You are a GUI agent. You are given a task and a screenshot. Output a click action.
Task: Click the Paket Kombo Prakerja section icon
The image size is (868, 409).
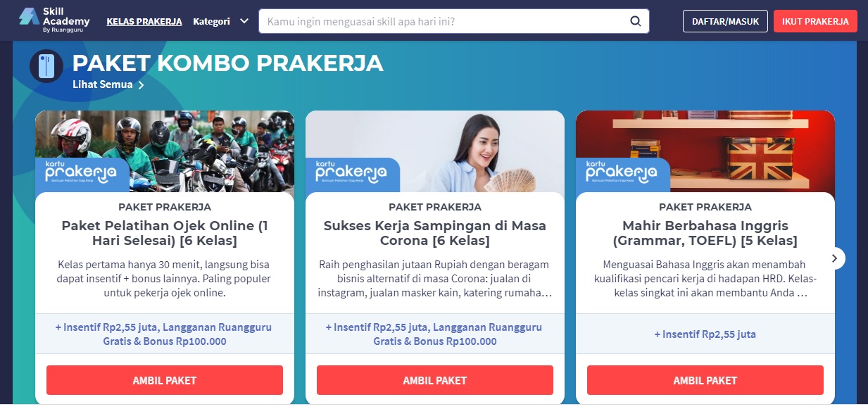pos(46,66)
